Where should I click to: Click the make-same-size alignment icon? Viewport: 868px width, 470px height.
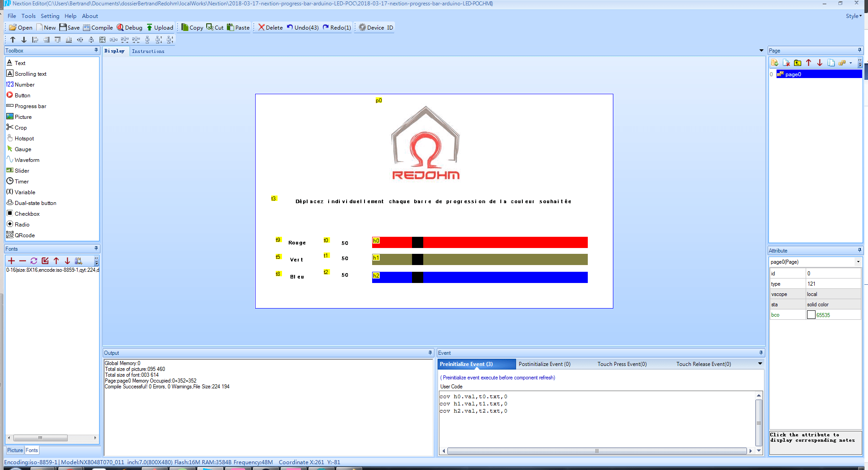click(x=103, y=40)
